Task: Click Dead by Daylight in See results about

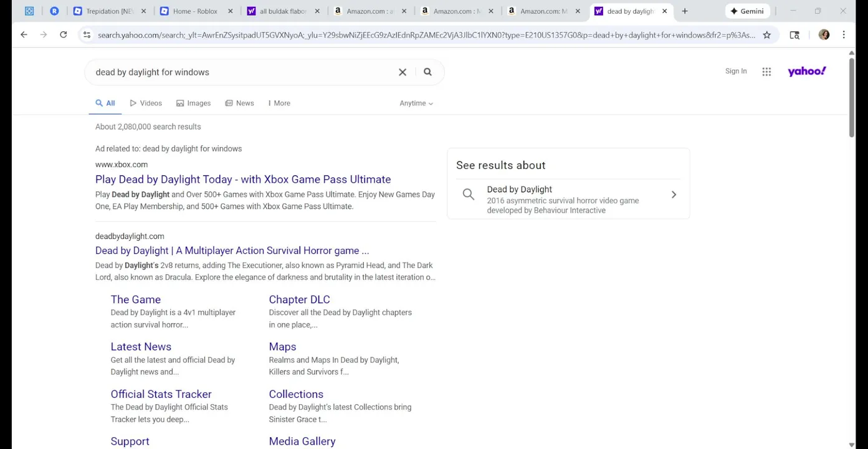Action: pos(519,190)
